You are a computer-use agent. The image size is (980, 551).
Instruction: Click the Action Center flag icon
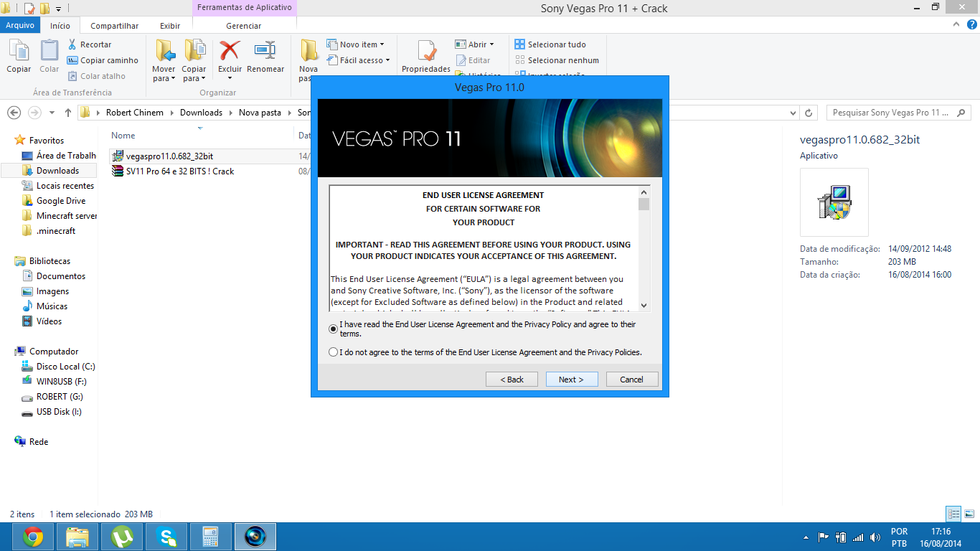tap(824, 537)
